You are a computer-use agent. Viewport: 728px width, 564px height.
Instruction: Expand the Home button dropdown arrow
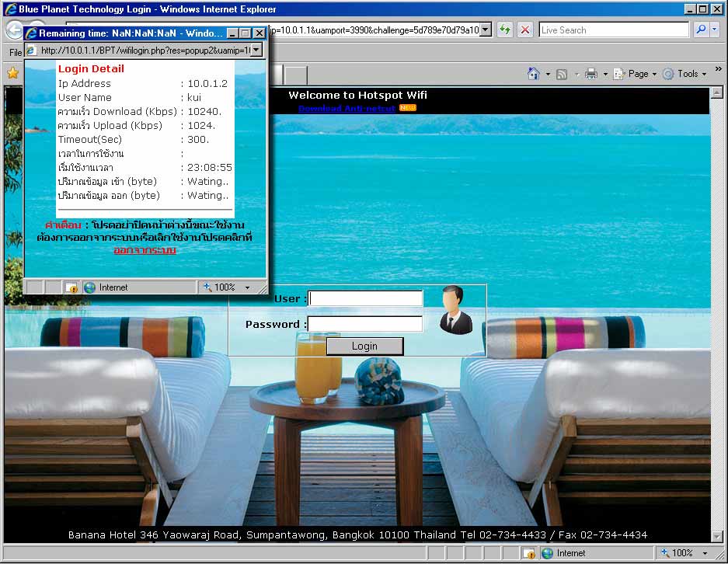(x=548, y=75)
